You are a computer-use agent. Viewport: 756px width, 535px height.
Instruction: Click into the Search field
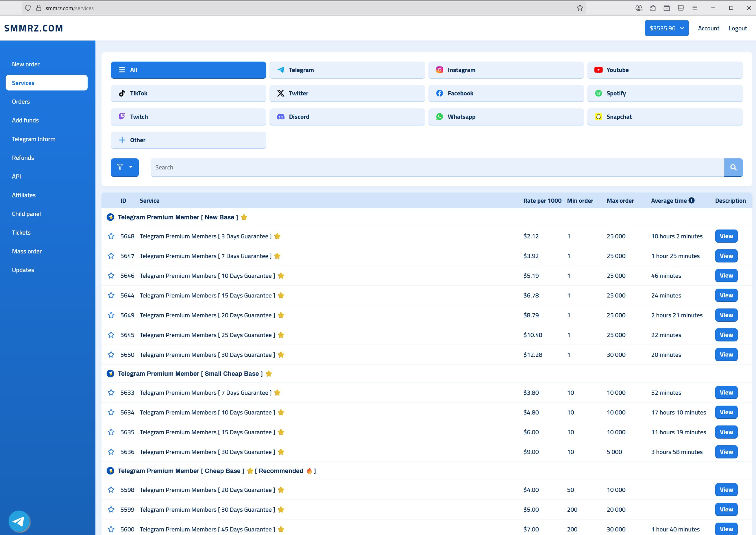(437, 167)
